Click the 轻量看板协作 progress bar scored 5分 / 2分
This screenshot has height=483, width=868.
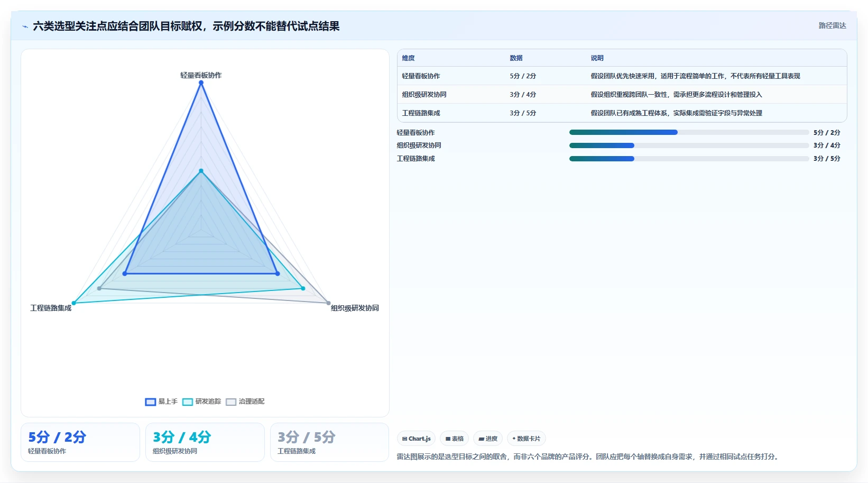coord(689,132)
